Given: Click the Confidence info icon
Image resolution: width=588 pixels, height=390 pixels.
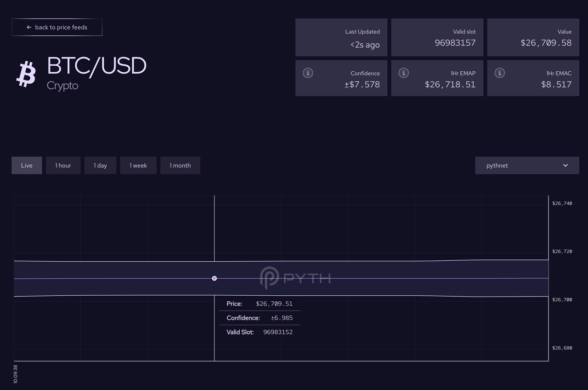Looking at the screenshot, I should click(308, 73).
